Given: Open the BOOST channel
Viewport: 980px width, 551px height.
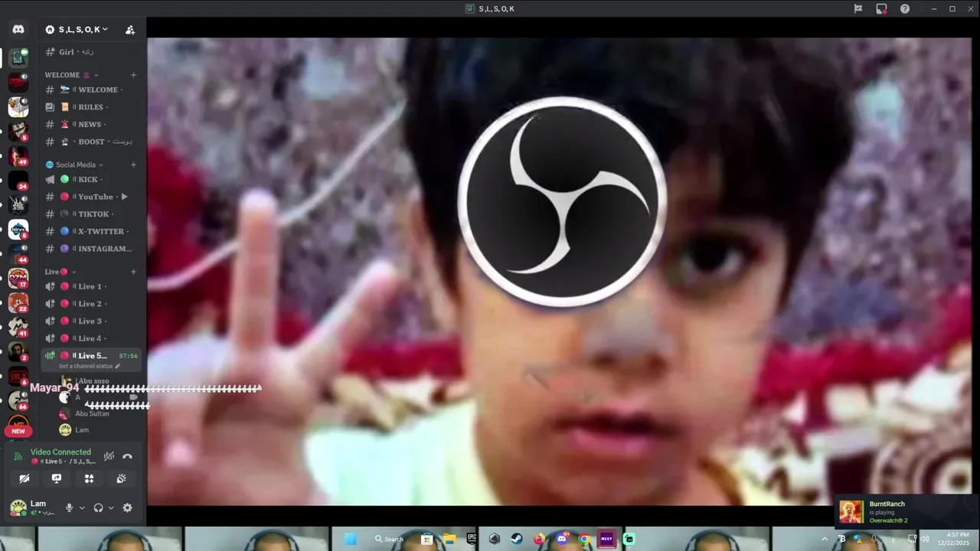Looking at the screenshot, I should pyautogui.click(x=90, y=142).
